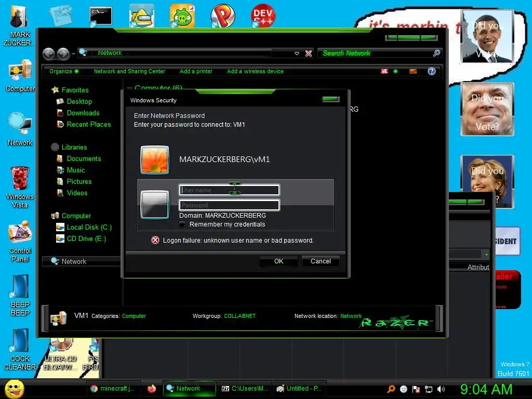
Task: Open Downloads under Favorites
Action: pos(83,113)
